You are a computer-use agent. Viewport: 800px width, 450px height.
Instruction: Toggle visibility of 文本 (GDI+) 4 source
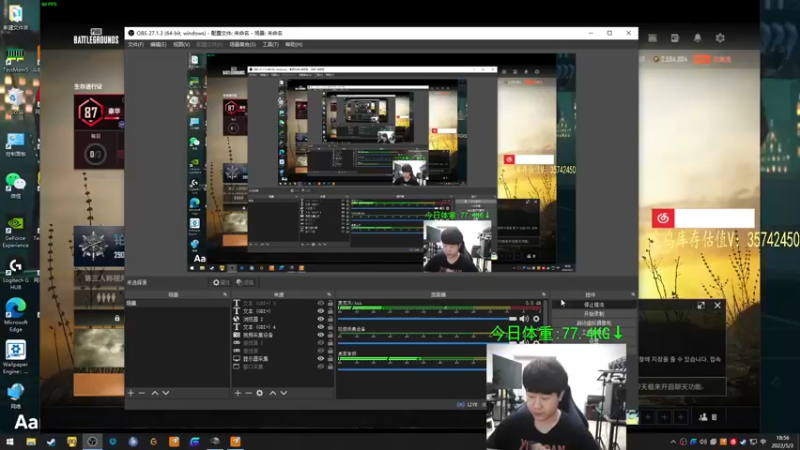[x=321, y=327]
